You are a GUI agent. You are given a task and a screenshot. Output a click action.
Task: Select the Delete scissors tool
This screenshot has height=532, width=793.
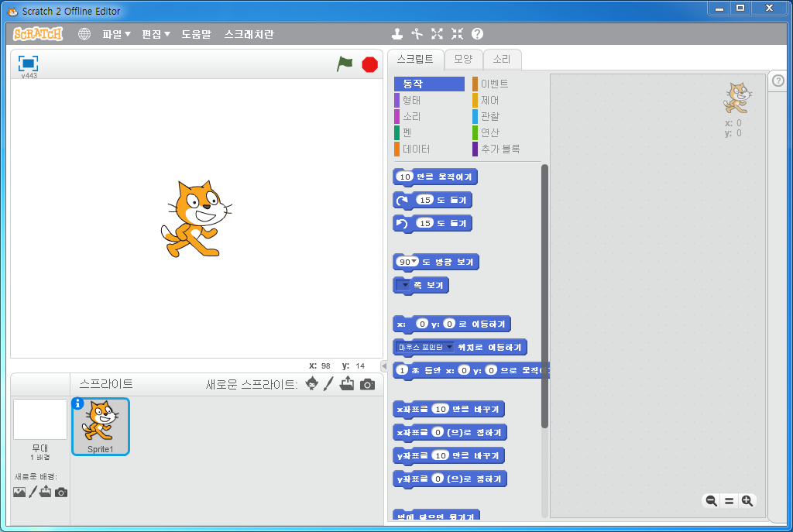tap(417, 34)
